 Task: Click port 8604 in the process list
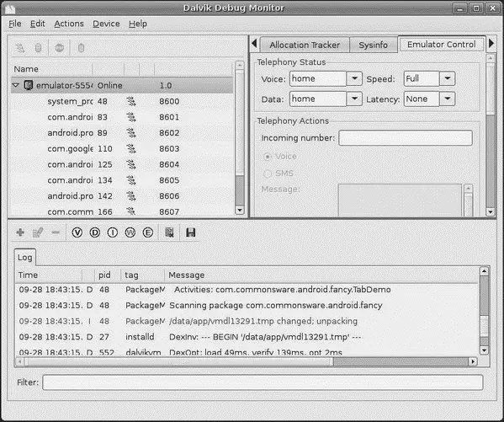(169, 164)
